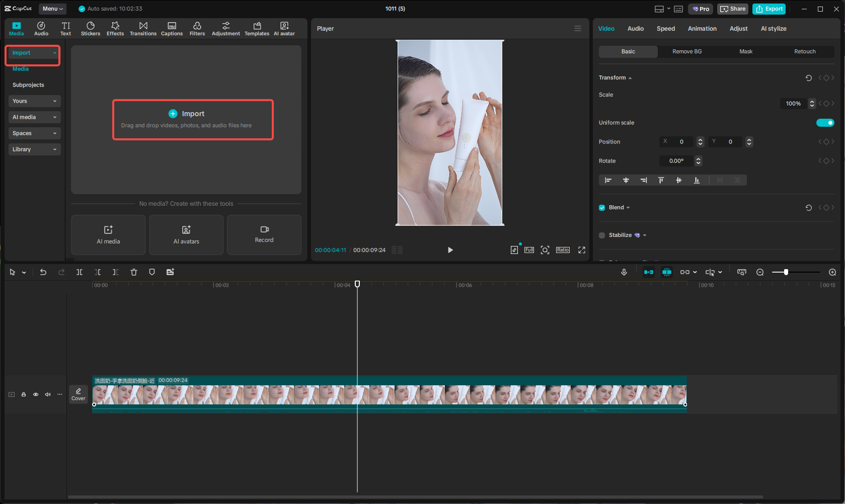Enable the Stabilize checkbox
The width and height of the screenshot is (845, 504).
tap(601, 235)
